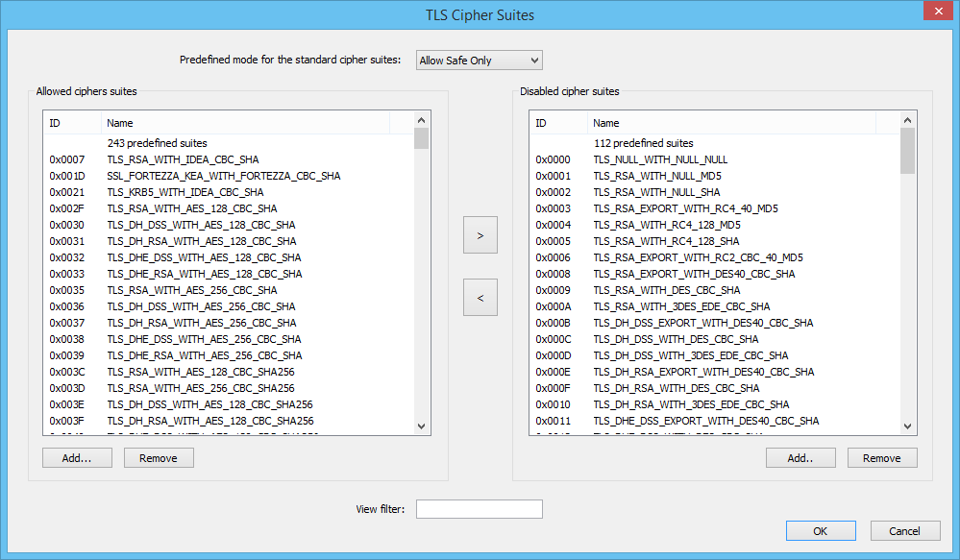960x560 pixels.
Task: Select TLS_DH_DSS_WITH_AES_256_CBC_SHA row
Action: coord(229,306)
